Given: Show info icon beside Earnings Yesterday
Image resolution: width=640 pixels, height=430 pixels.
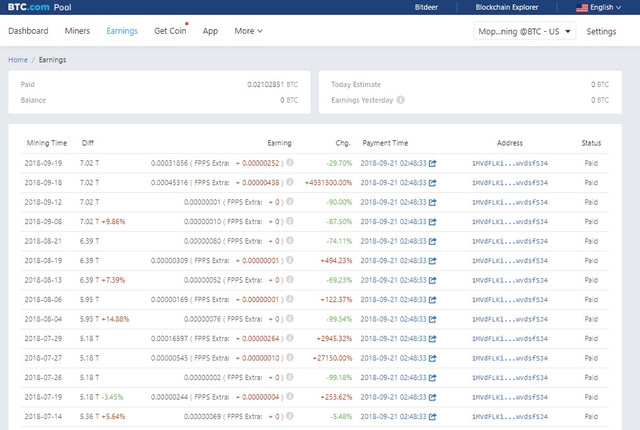Looking at the screenshot, I should pos(400,100).
